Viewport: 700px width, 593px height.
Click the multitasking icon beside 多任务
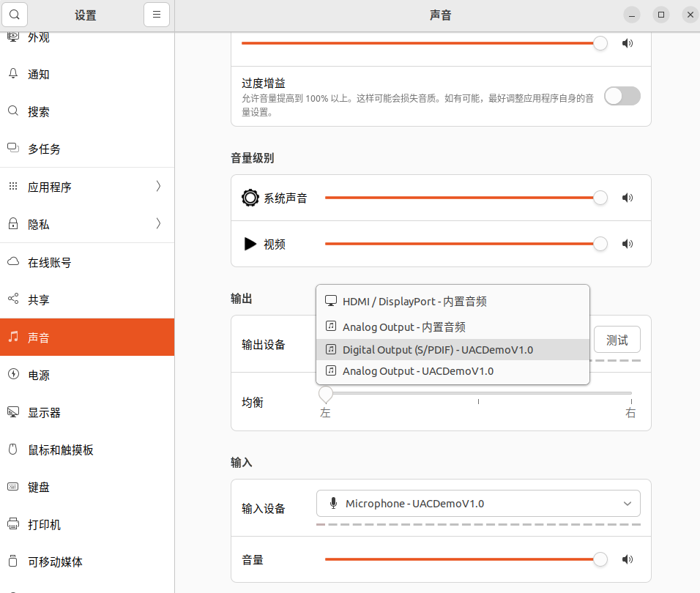(13, 148)
